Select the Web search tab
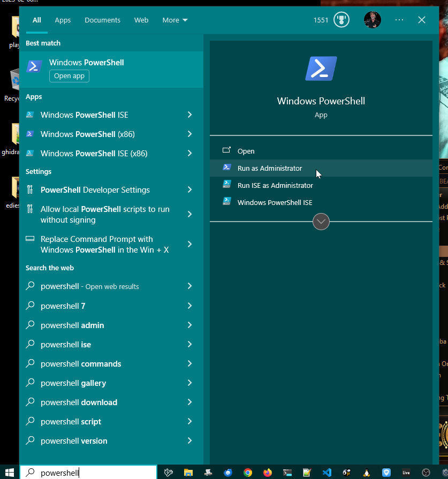The width and height of the screenshot is (448, 479). click(141, 20)
